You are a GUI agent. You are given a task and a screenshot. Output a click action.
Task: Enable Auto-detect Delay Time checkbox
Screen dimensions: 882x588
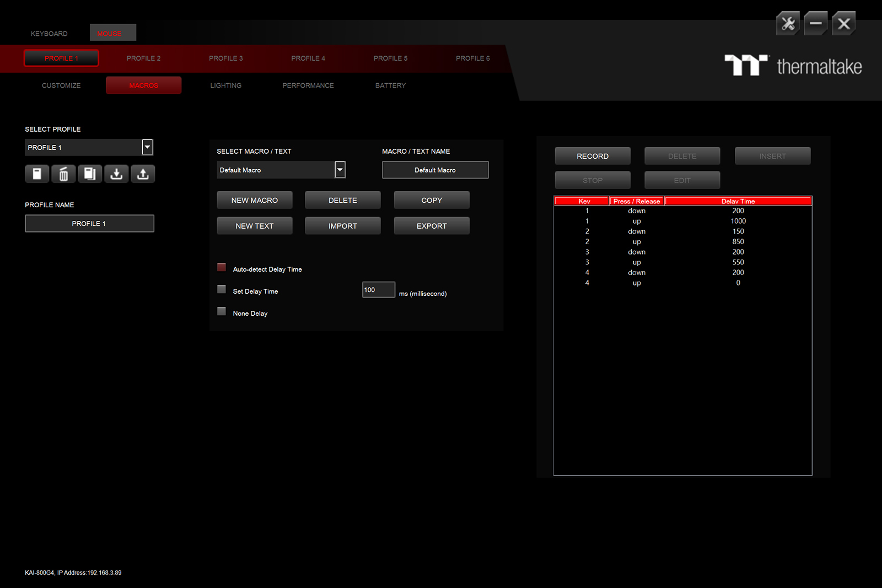pos(222,267)
